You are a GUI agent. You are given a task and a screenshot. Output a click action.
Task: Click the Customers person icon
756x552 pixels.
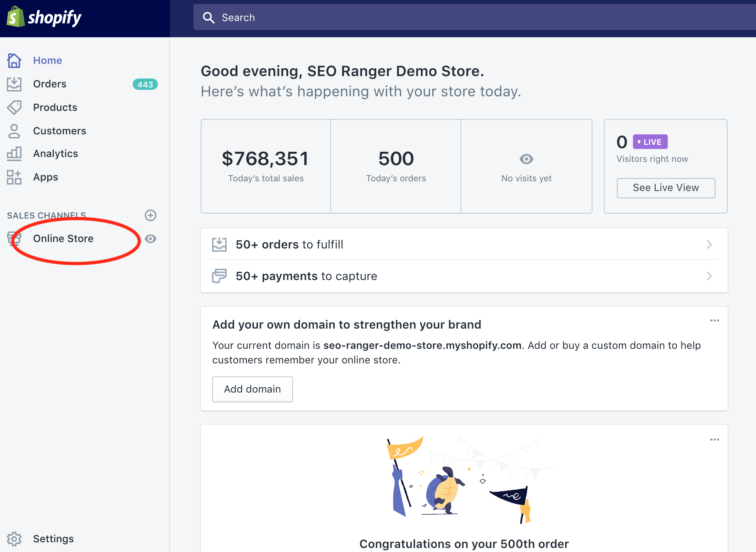point(14,131)
